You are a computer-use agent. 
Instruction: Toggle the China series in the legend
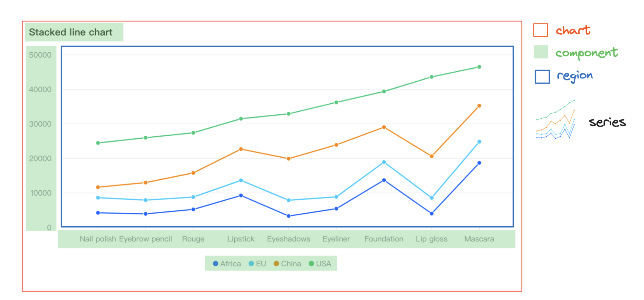click(287, 263)
